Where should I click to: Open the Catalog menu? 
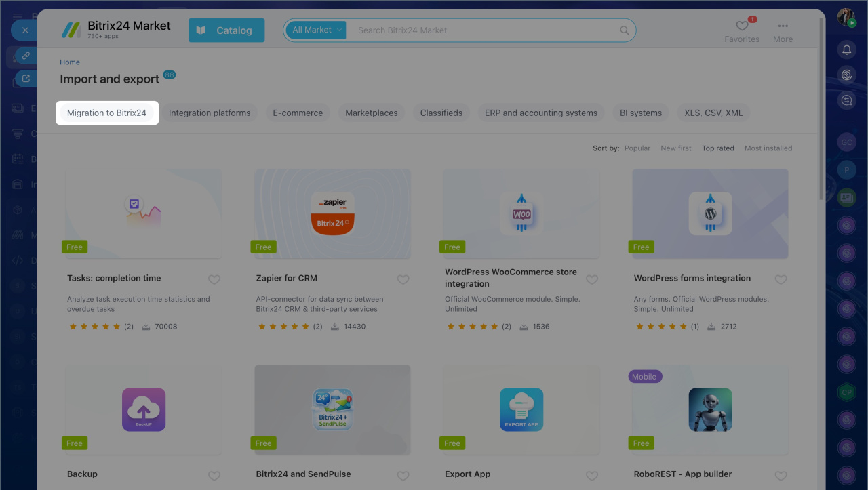coord(226,30)
